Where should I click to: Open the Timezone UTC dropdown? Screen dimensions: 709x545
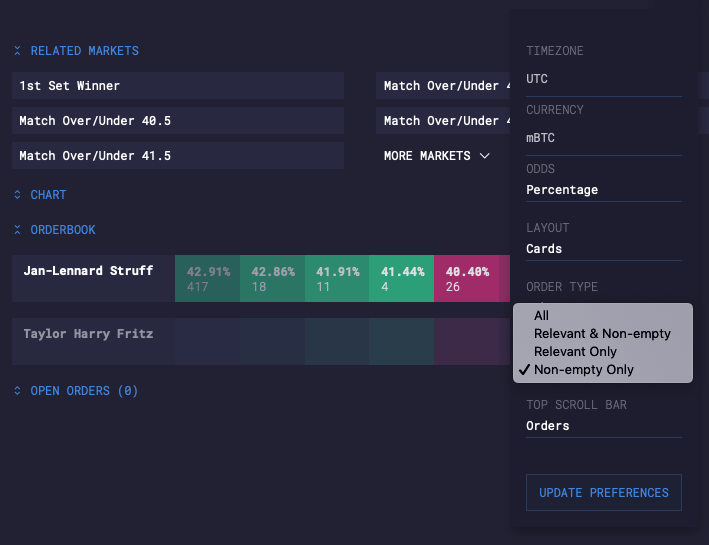pos(604,79)
